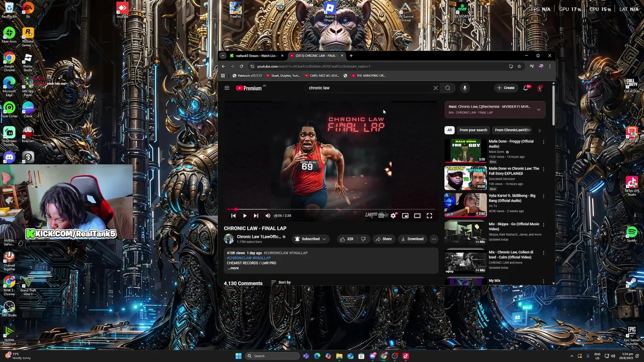Open the Create button on YouTube
Screen dimensions: 644x362
click(x=506, y=88)
